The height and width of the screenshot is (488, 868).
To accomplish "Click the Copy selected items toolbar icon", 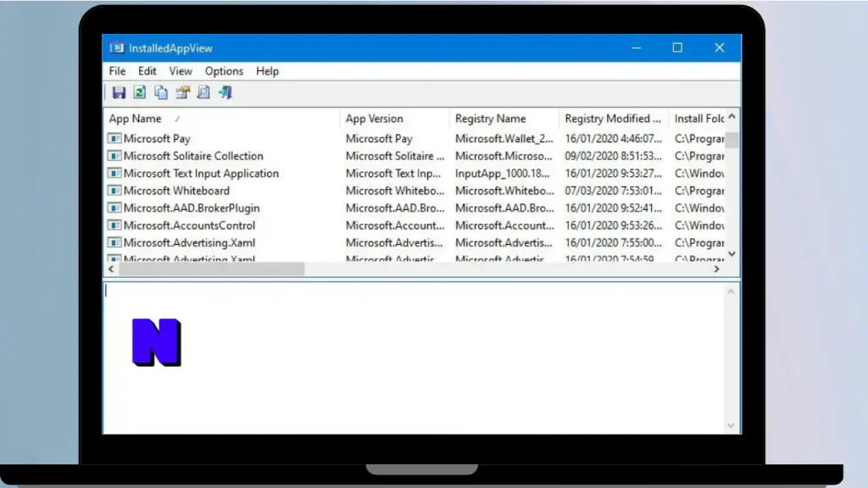I will [161, 92].
